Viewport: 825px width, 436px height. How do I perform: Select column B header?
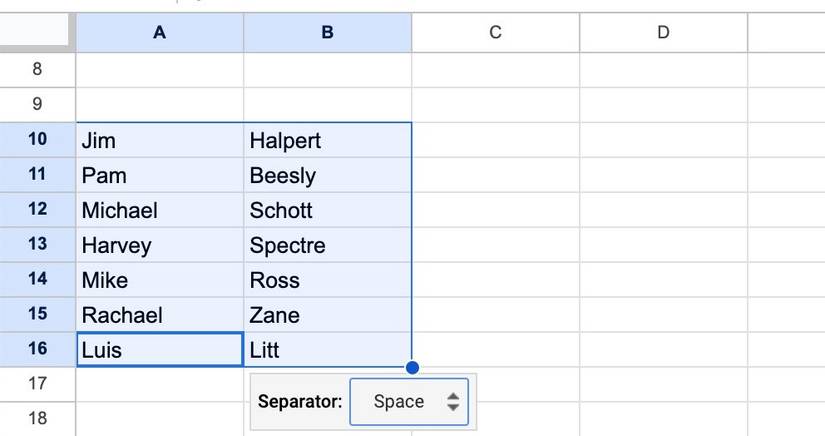click(327, 32)
